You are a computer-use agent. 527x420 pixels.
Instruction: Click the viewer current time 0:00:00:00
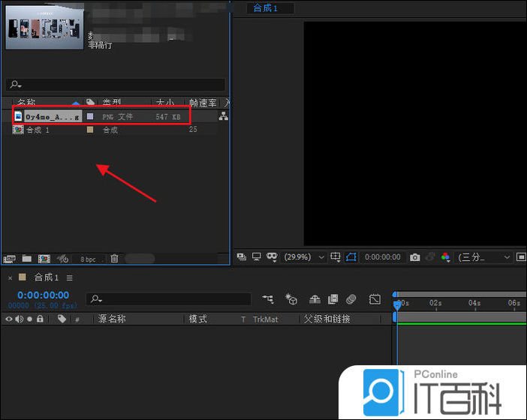point(382,257)
